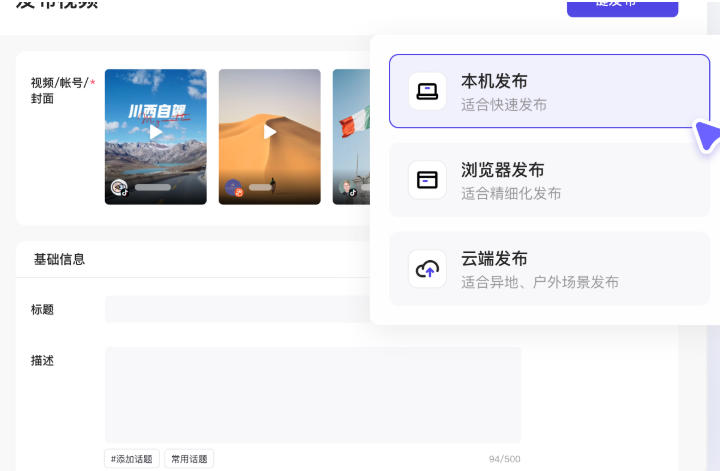Click the 适合快速发布 subtitle text
This screenshot has height=471, width=720.
[503, 104]
